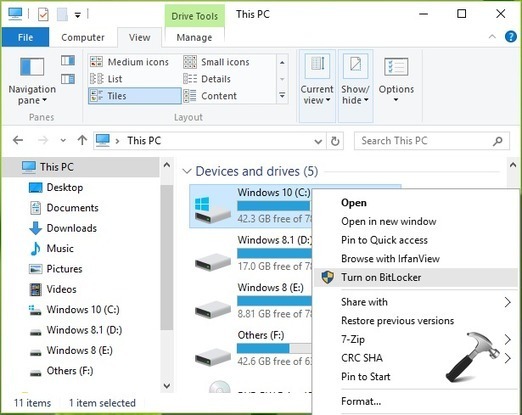Click the Up one level arrow

[82, 140]
